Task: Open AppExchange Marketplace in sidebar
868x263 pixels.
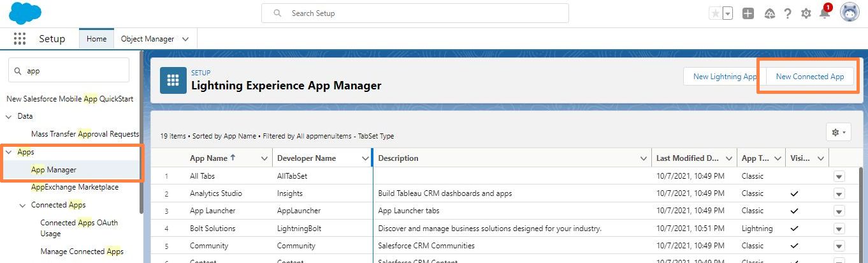Action: tap(75, 187)
